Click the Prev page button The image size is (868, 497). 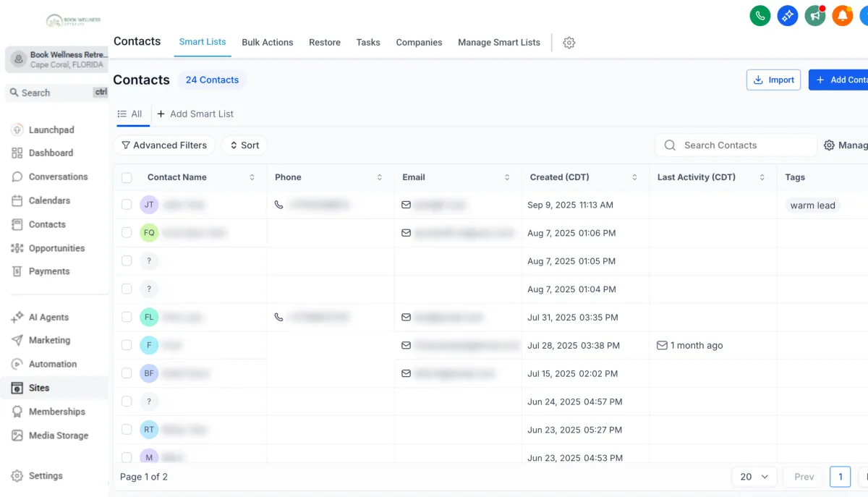pyautogui.click(x=804, y=477)
